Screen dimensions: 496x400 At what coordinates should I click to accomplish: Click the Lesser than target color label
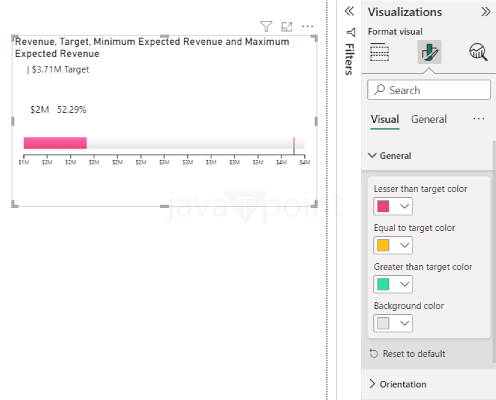pos(420,189)
